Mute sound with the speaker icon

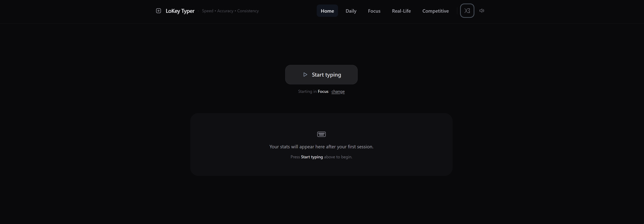point(481,11)
